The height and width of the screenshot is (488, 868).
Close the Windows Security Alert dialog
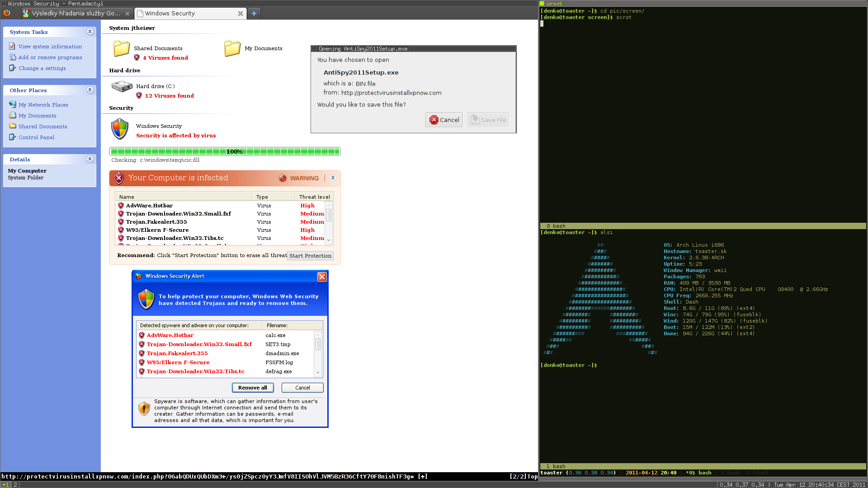(322, 277)
